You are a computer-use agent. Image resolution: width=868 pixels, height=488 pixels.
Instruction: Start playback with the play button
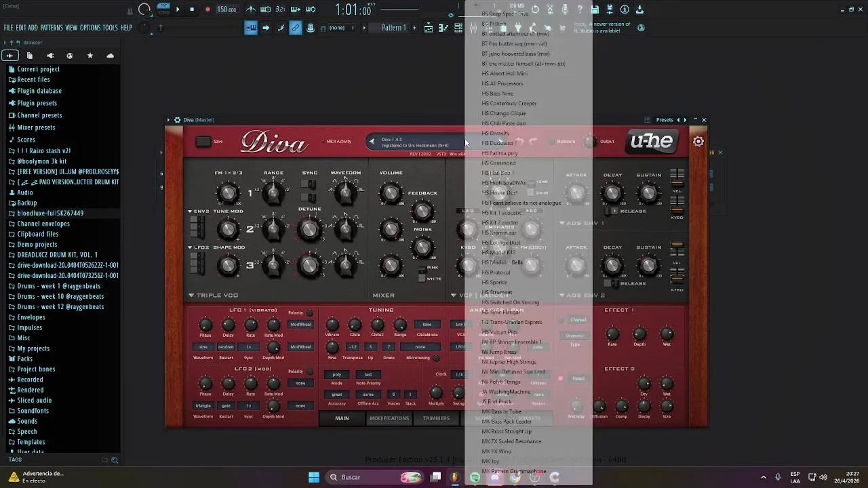click(178, 9)
